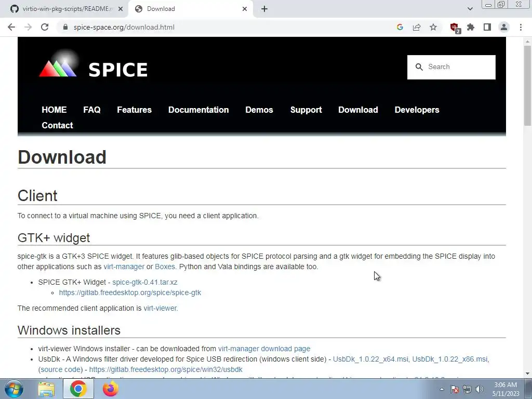Viewport: 532px width, 399px height.
Task: Download UsbDk_1.0.22_x86.msi
Action: 449,359
